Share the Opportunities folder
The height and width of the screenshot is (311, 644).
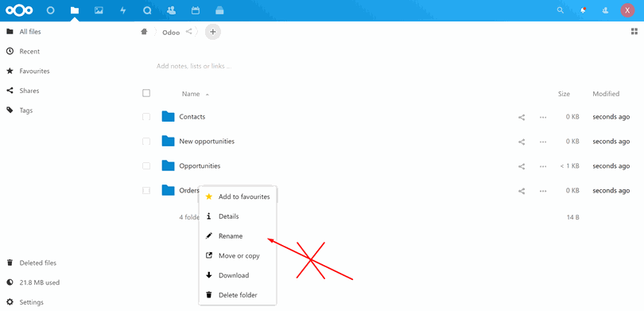click(x=522, y=166)
